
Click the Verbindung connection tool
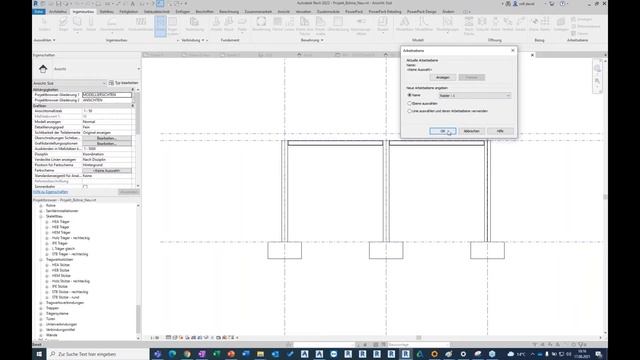pos(194,24)
